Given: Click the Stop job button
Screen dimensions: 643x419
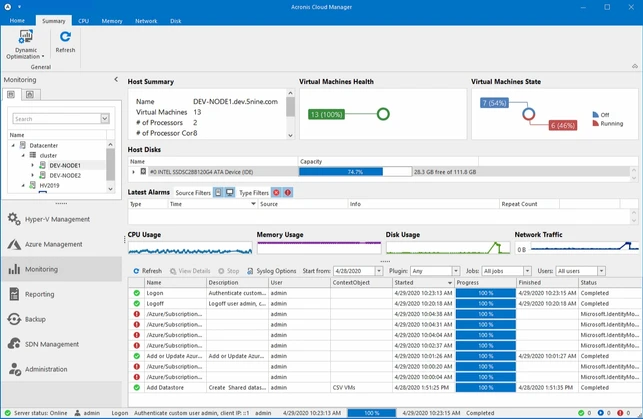Looking at the screenshot, I should pos(229,271).
